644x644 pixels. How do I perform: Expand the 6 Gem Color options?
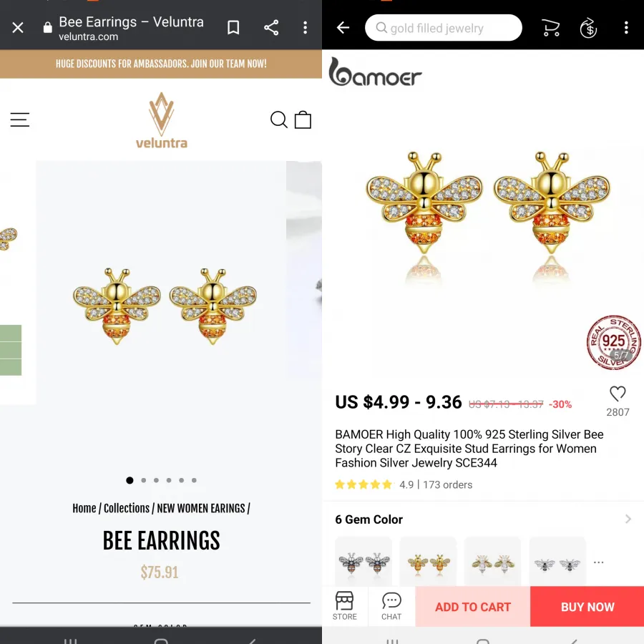coord(483,519)
